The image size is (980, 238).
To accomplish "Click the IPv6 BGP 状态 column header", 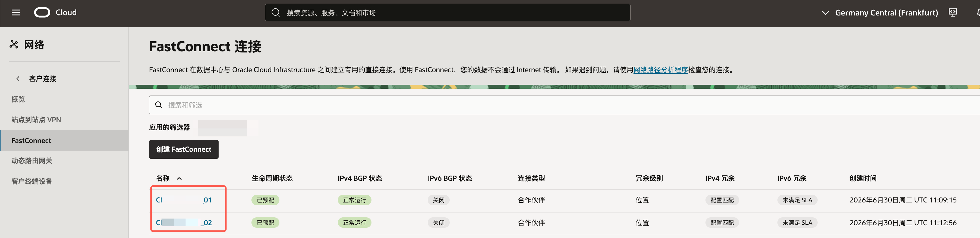I will point(450,178).
